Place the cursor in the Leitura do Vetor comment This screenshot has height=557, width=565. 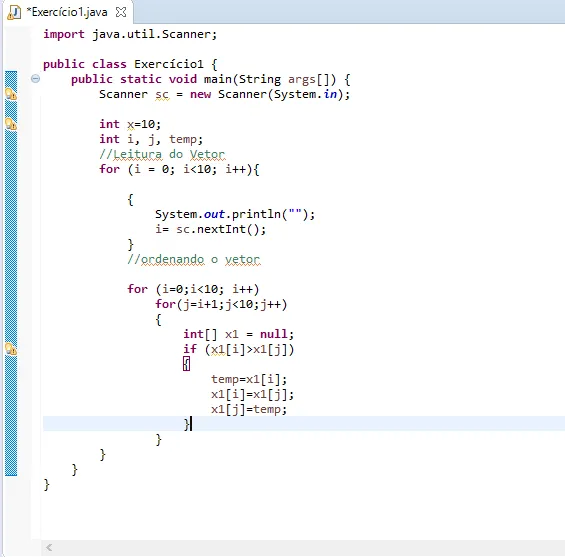coord(162,154)
